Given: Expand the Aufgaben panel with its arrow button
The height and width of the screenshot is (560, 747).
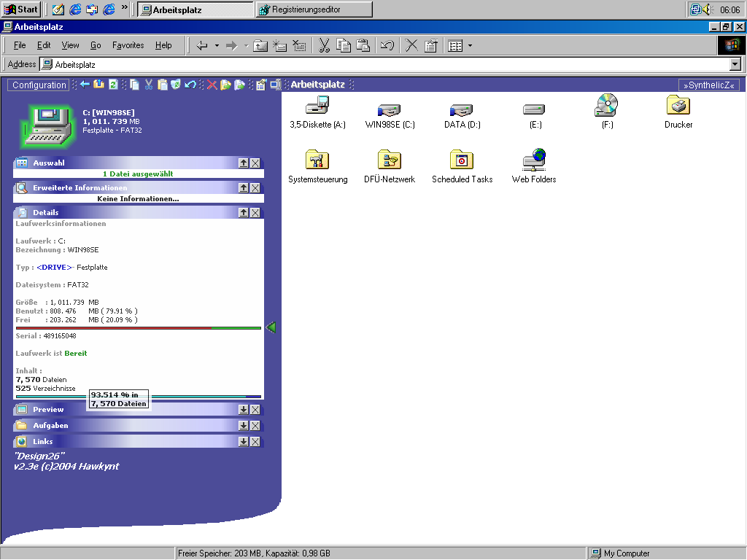Looking at the screenshot, I should pyautogui.click(x=244, y=426).
